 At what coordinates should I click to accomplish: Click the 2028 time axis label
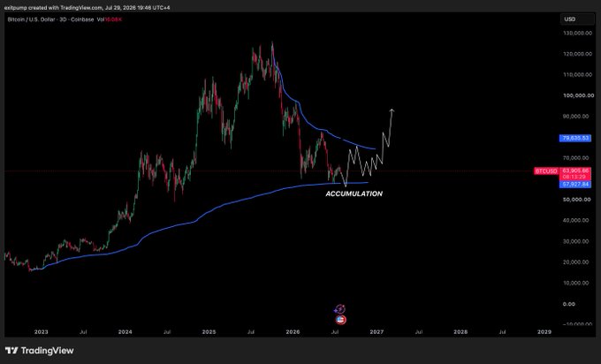coord(460,332)
